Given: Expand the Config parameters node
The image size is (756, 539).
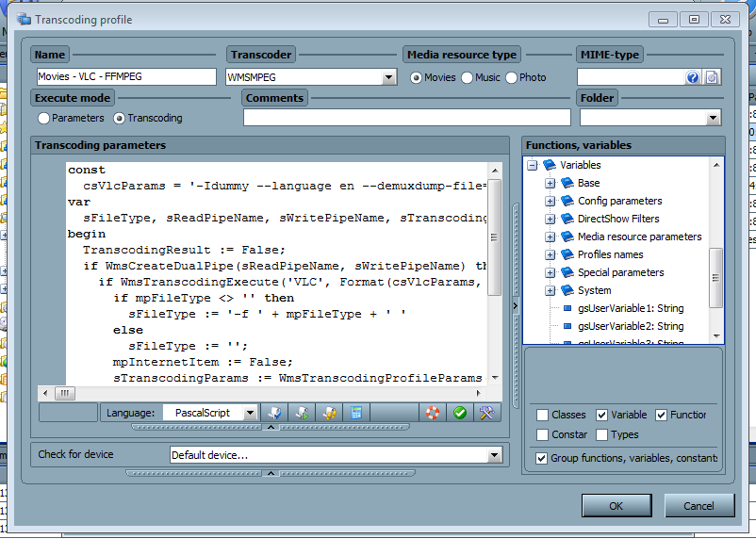Looking at the screenshot, I should [550, 201].
